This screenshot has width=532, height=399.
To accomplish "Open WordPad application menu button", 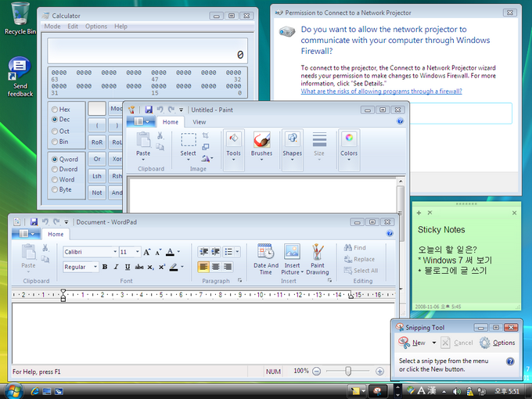I will pyautogui.click(x=27, y=234).
